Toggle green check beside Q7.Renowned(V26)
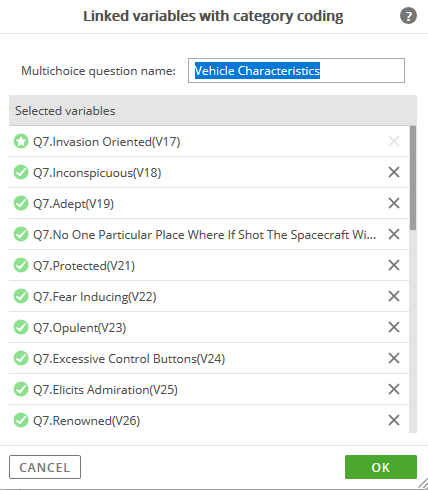 (21, 420)
